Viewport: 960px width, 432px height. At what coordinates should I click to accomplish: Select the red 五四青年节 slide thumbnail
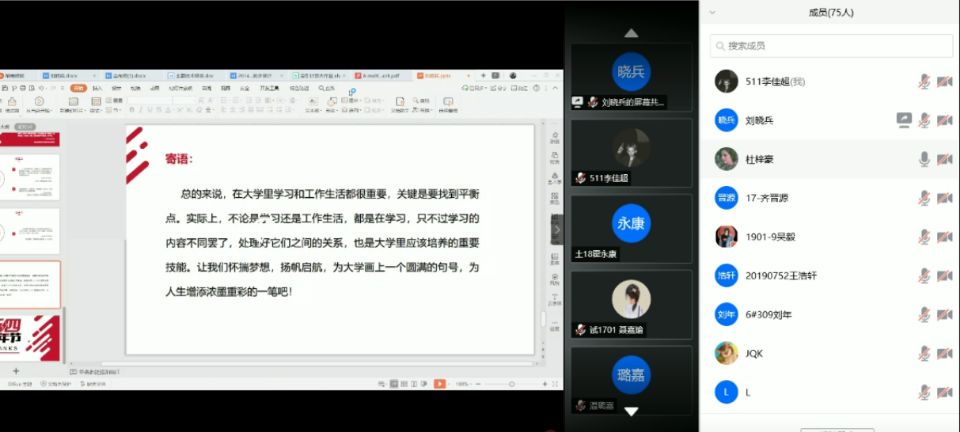click(x=30, y=336)
